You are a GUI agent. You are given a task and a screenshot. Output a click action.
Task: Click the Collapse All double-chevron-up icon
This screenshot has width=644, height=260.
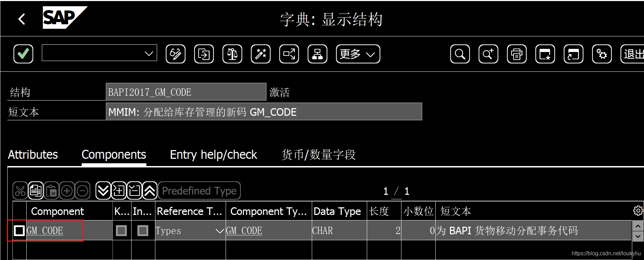[150, 191]
